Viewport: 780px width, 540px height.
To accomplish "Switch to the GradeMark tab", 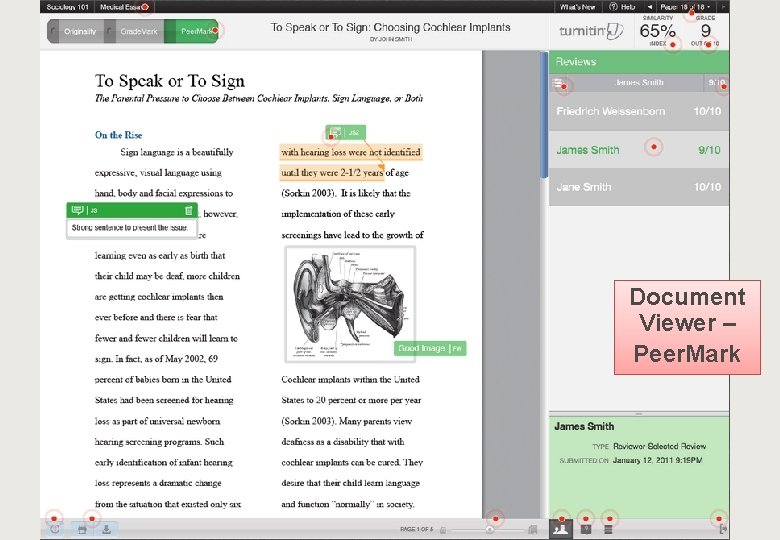I will coord(138,31).
